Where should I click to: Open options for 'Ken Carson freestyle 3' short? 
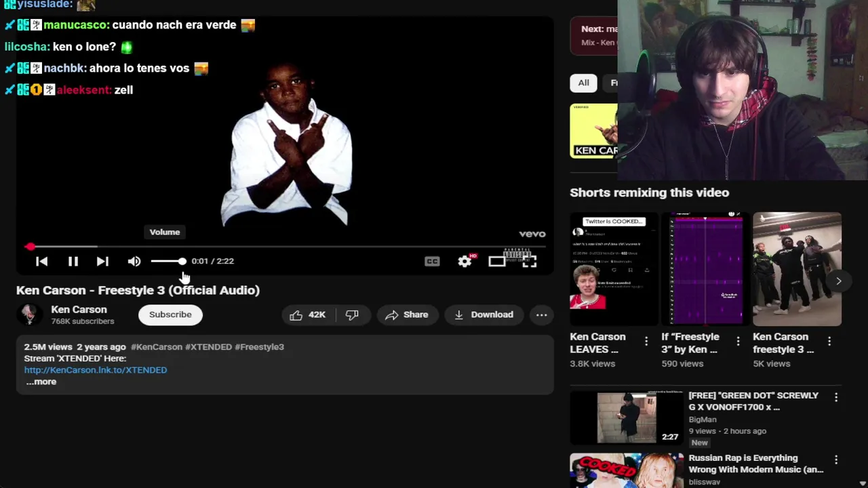tap(829, 342)
